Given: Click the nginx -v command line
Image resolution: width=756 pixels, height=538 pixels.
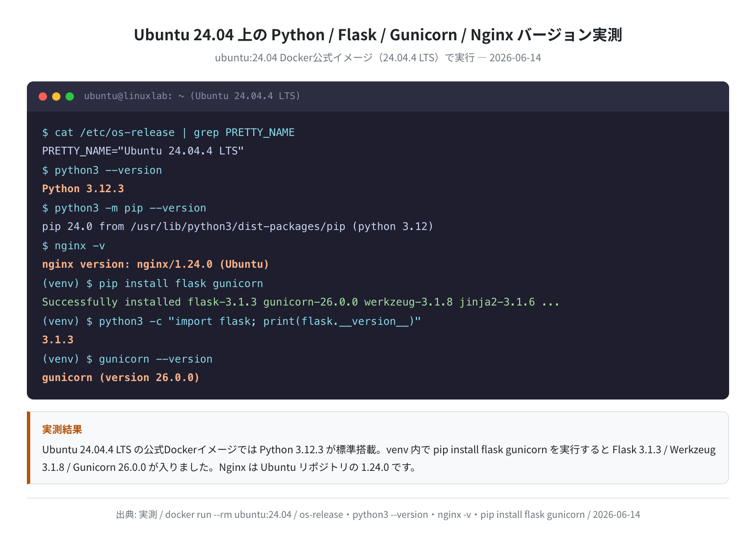Looking at the screenshot, I should click(x=73, y=246).
